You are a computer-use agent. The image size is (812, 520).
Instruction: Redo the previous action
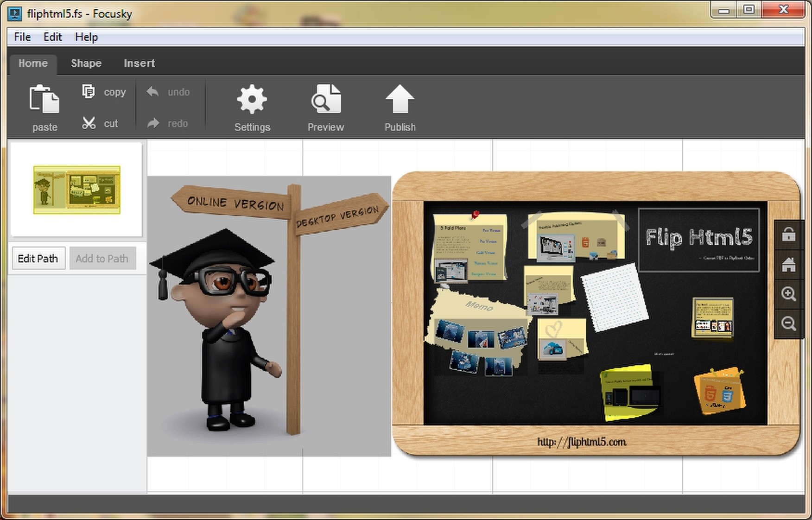click(x=153, y=123)
